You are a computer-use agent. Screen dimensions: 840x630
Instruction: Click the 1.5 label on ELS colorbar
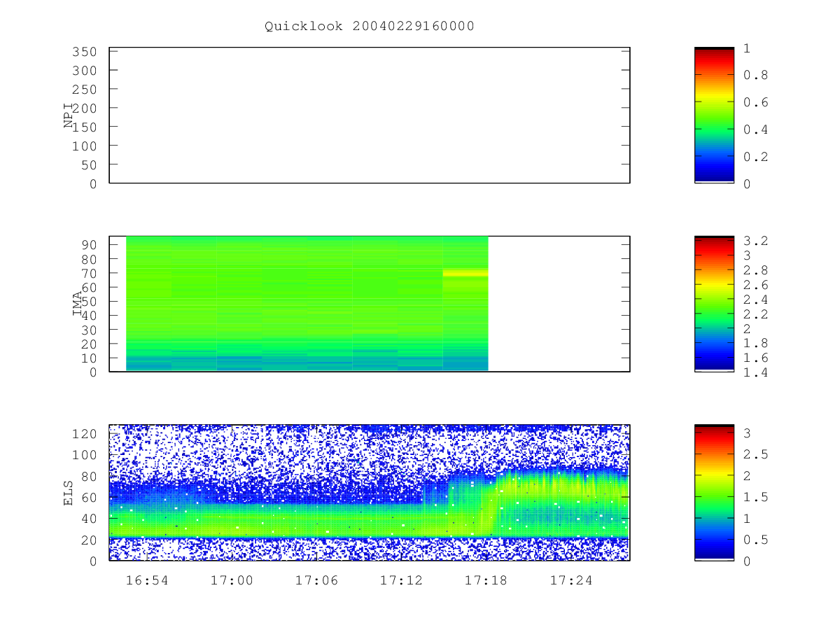pyautogui.click(x=755, y=497)
